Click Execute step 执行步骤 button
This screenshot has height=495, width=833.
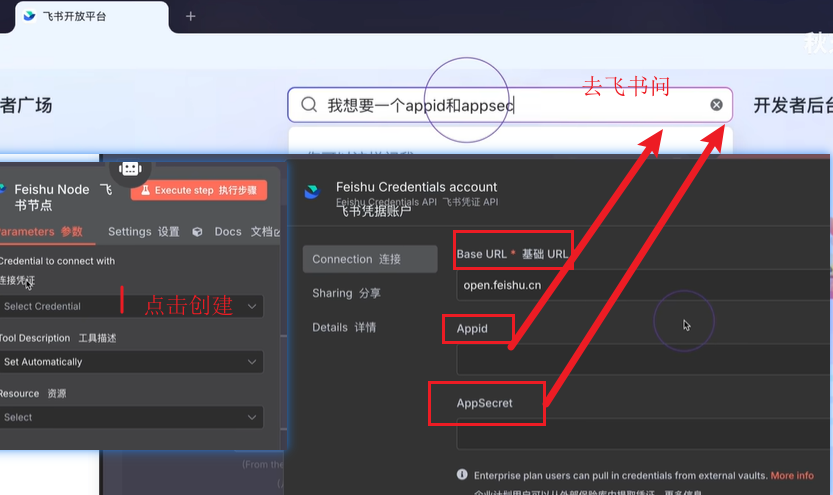199,190
